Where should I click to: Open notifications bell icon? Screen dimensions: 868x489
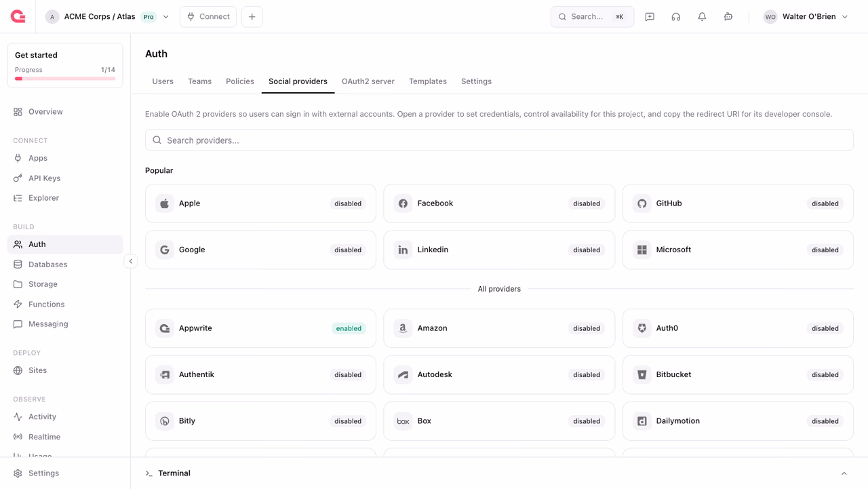coord(702,17)
